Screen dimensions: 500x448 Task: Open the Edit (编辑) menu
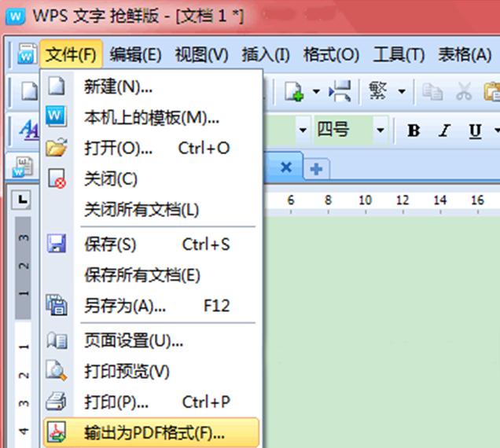[x=135, y=54]
